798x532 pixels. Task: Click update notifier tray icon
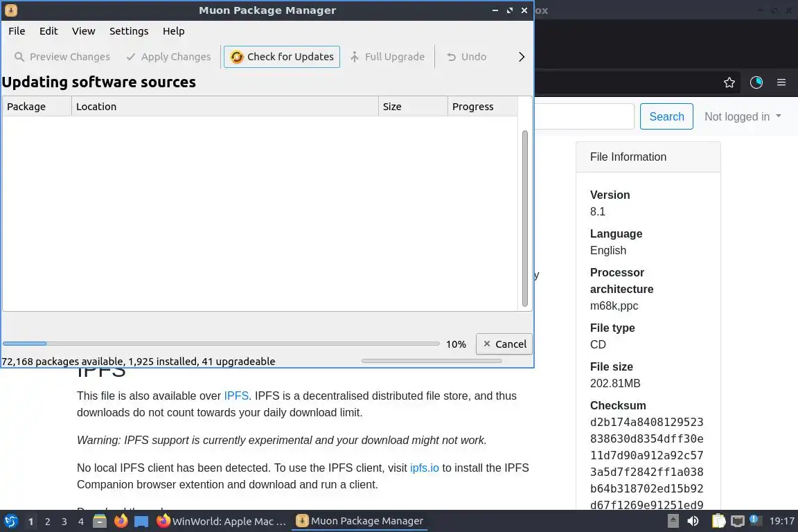(756, 520)
